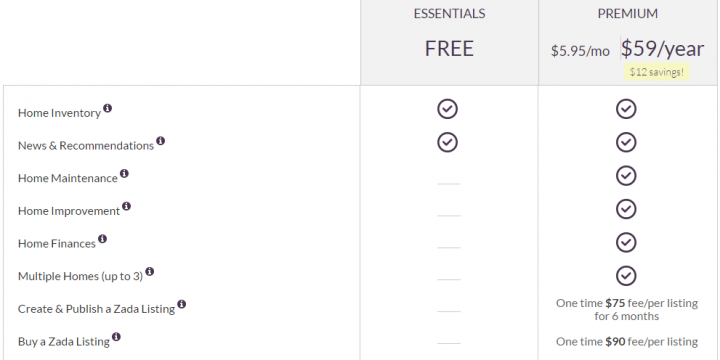Click Premium checkmark for Home Maintenance
Viewport: 720px width, 360px height.
click(626, 176)
